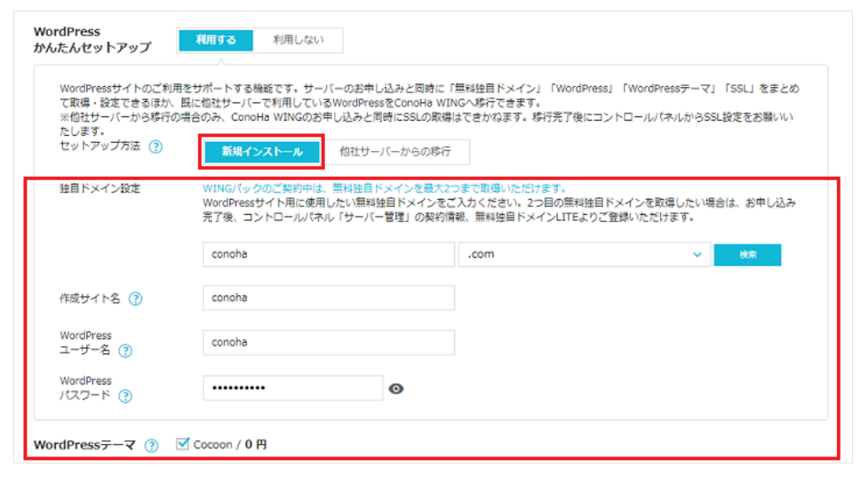868x483 pixels.
Task: Click the 作成サイト名 input field
Action: tap(328, 297)
